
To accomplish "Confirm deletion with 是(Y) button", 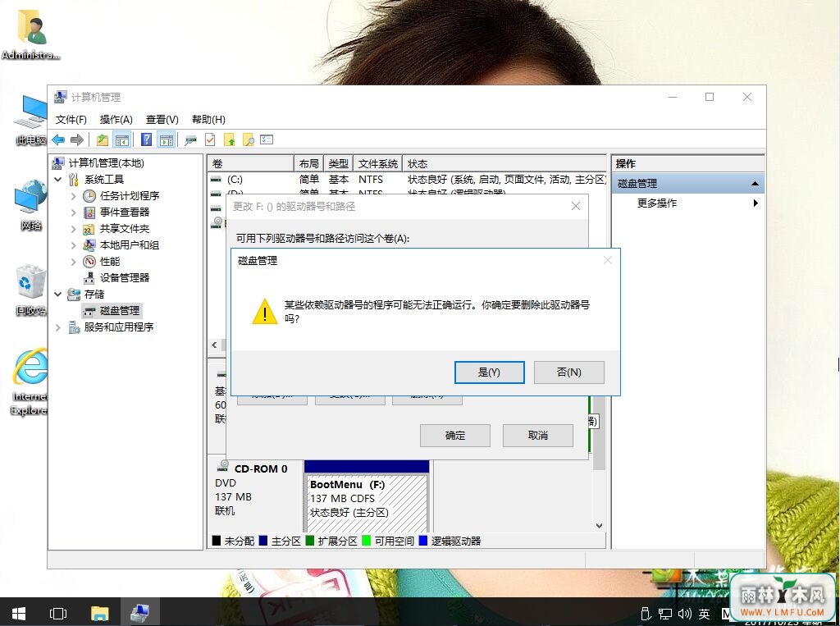I will click(489, 372).
